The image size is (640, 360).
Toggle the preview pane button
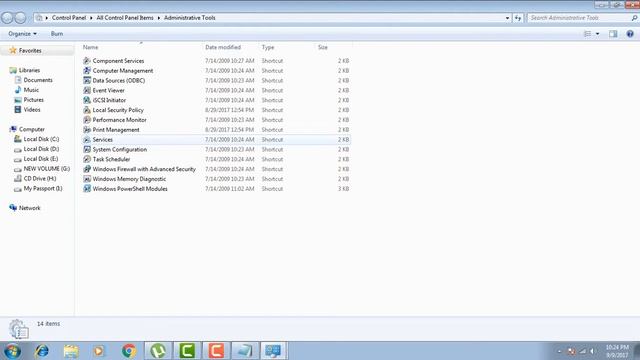(x=613, y=34)
